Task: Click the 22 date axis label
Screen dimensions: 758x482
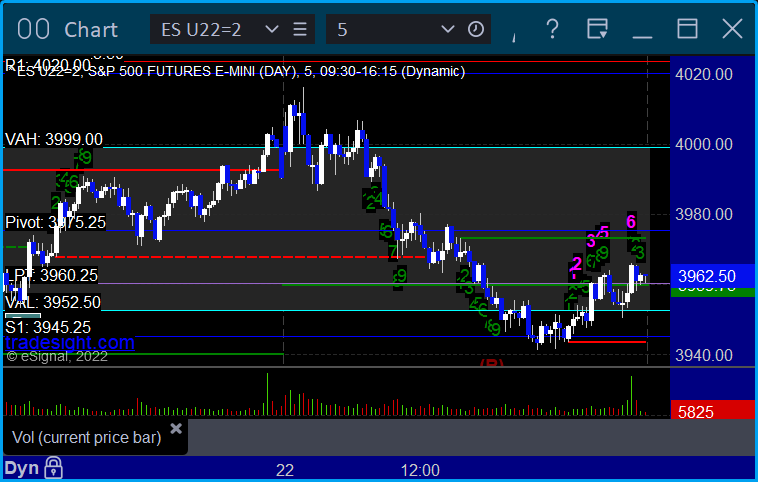Action: click(x=285, y=470)
